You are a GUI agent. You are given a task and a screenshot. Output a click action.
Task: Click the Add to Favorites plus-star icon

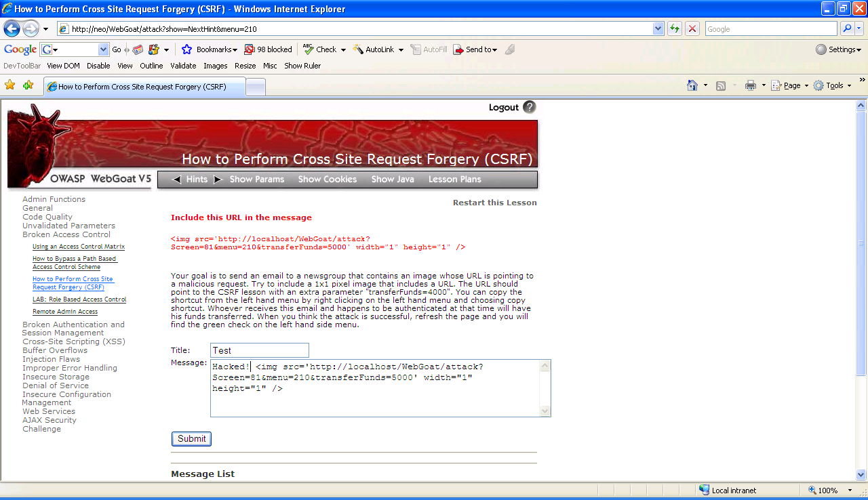click(28, 85)
